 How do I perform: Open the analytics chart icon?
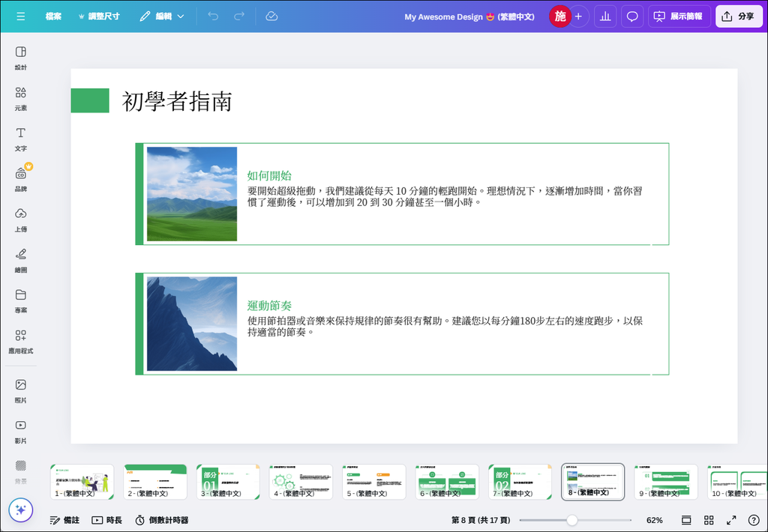605,16
